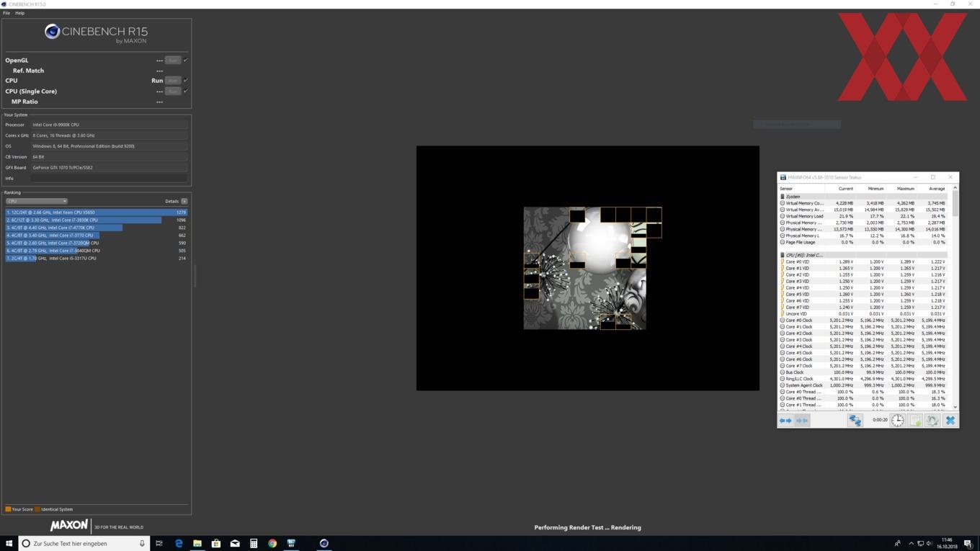Click the Identical System legend swatch

tap(37, 509)
